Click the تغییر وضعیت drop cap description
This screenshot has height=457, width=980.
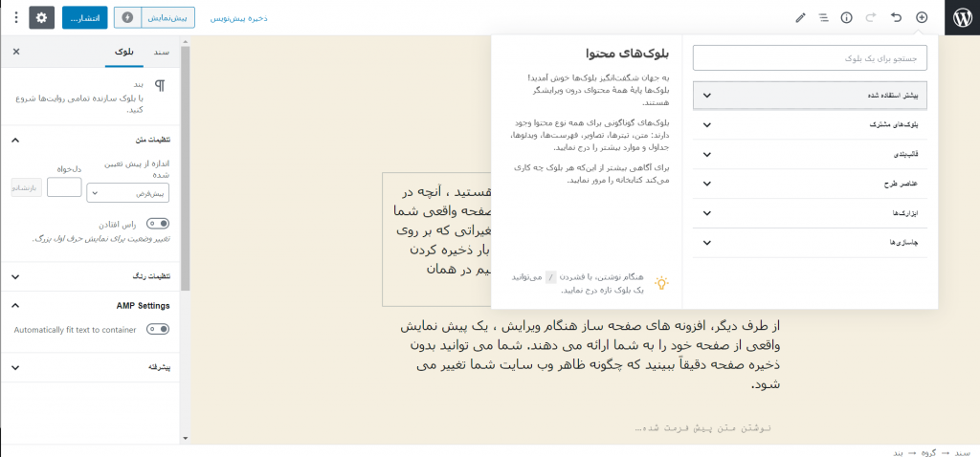100,238
